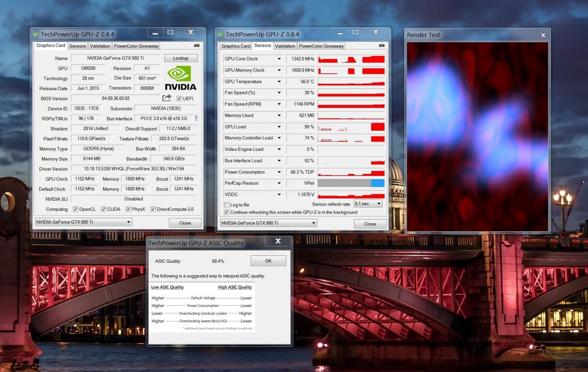Close the ASIC Quality dialog with X

[x=278, y=241]
